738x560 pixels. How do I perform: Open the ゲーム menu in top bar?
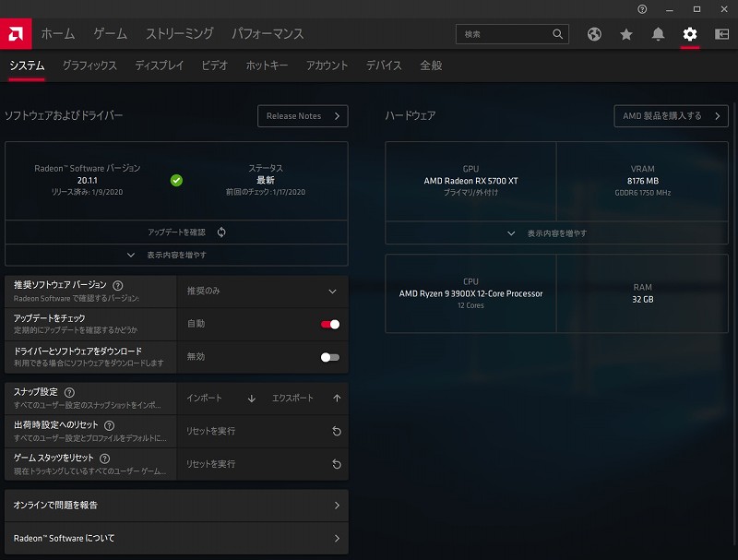pos(110,34)
